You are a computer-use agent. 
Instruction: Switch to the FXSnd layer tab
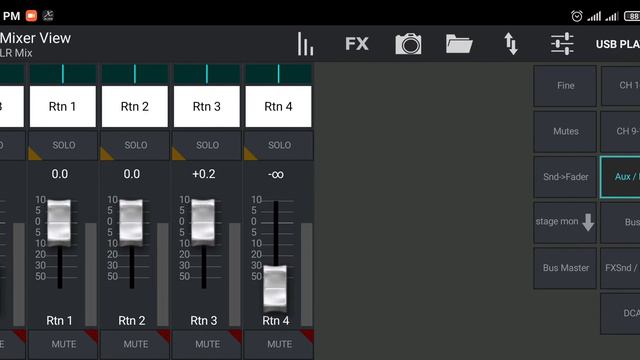[620, 268]
